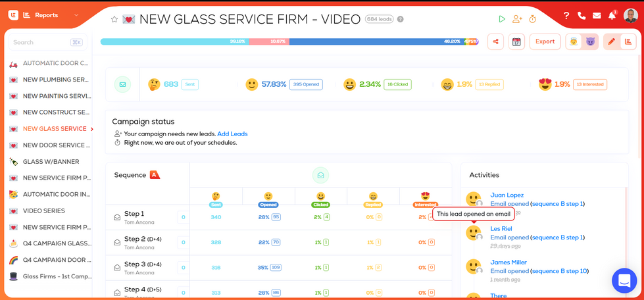Click the Step 3 (D+4) envelope icon
This screenshot has height=300, width=644.
click(x=117, y=268)
